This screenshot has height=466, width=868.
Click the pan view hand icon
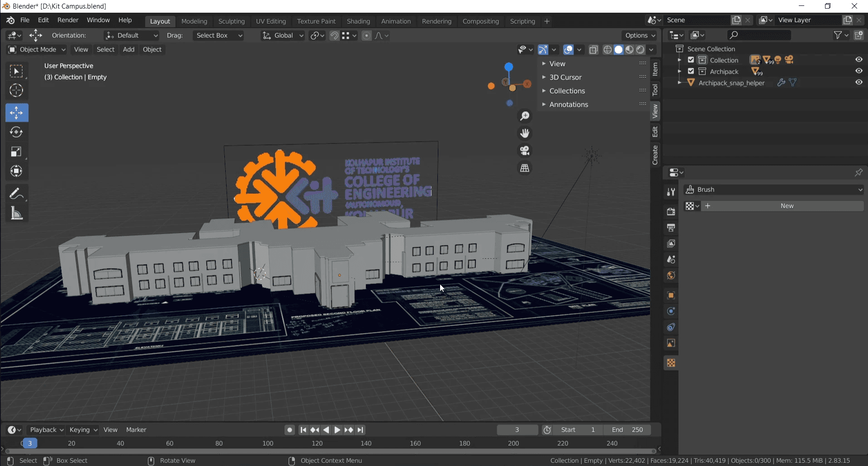point(525,133)
